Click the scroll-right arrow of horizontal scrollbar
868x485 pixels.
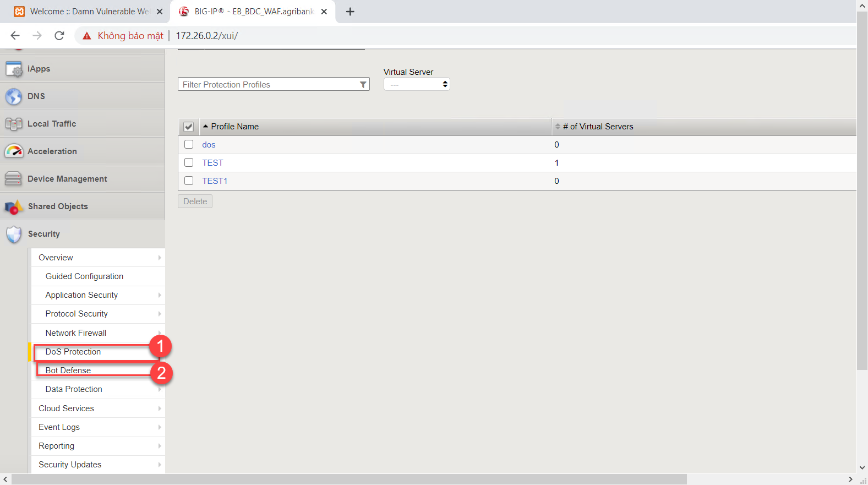(x=851, y=479)
